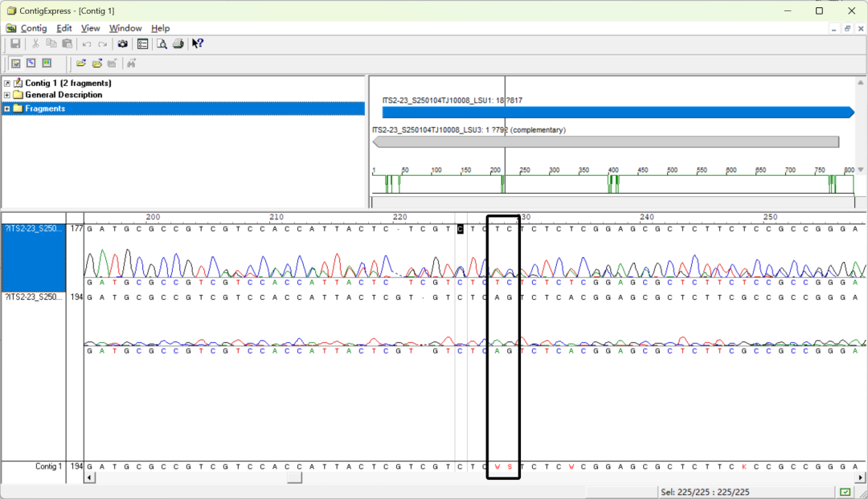Click the document icon beside Contig menu
Screen dimensions: 868x499
[11, 28]
